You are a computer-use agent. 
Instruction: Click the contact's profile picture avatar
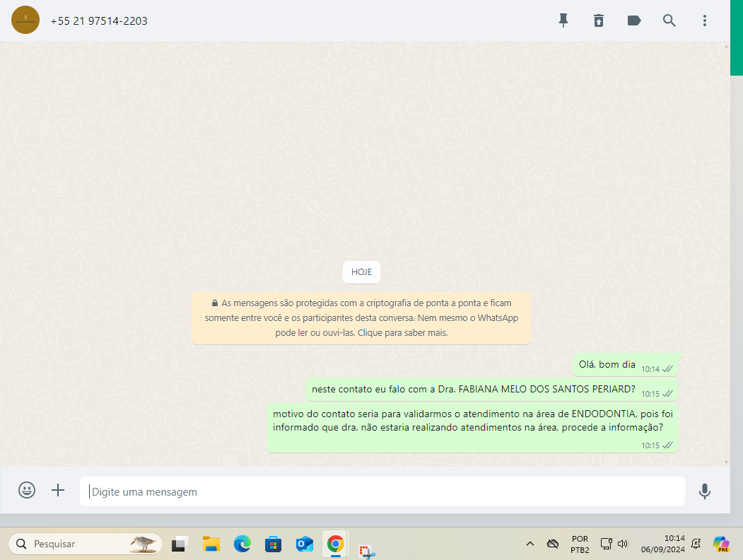(x=25, y=20)
